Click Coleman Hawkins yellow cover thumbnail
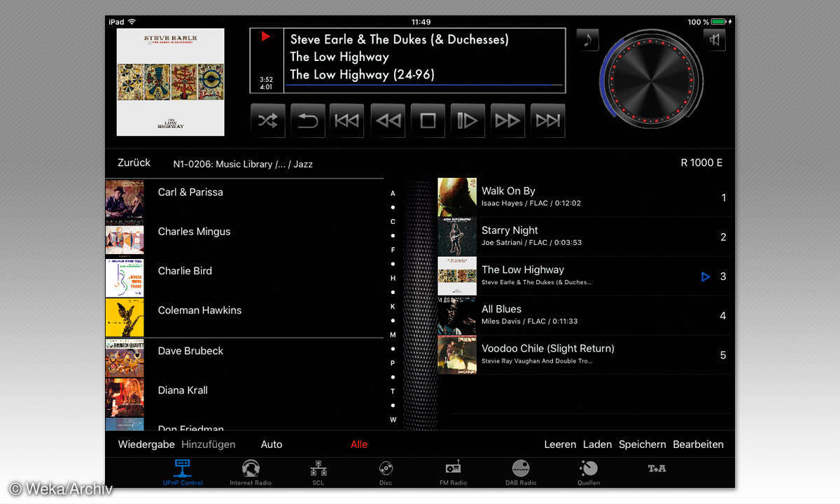 tap(125, 317)
